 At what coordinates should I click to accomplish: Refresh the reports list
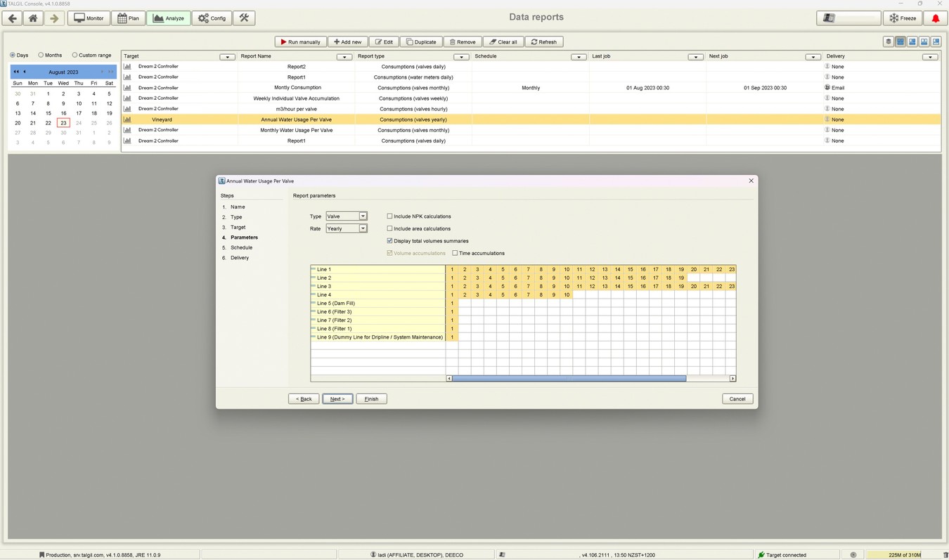[x=544, y=42]
